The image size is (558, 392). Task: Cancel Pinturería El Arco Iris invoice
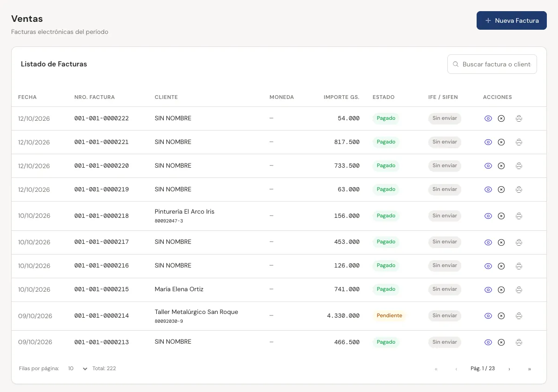pyautogui.click(x=501, y=216)
